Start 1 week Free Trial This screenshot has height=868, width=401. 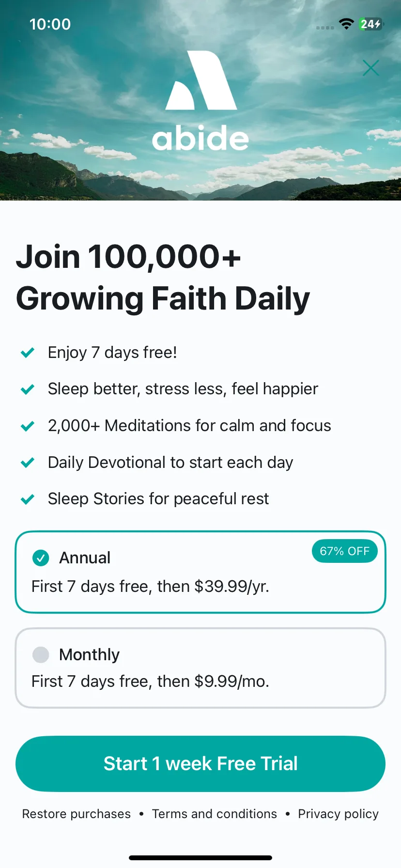[200, 764]
